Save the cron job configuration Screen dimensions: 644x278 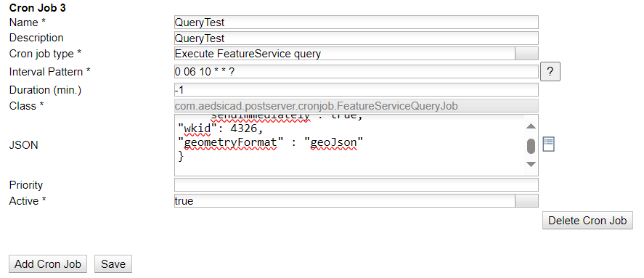(x=113, y=263)
